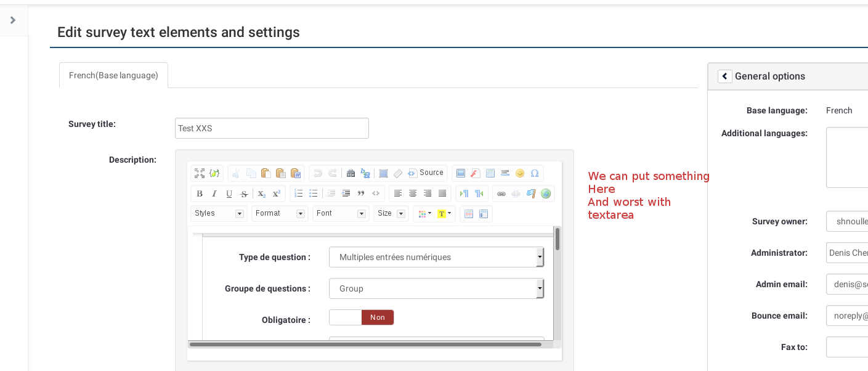Insert a smiley into the description
Screen dimensions: 868x371
(520, 173)
